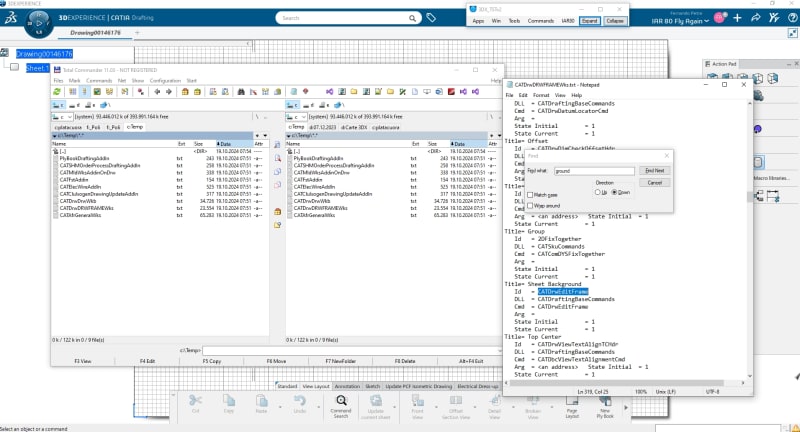Open the Configuration menu in Total Commander
This screenshot has height=432, width=800.
(x=165, y=81)
